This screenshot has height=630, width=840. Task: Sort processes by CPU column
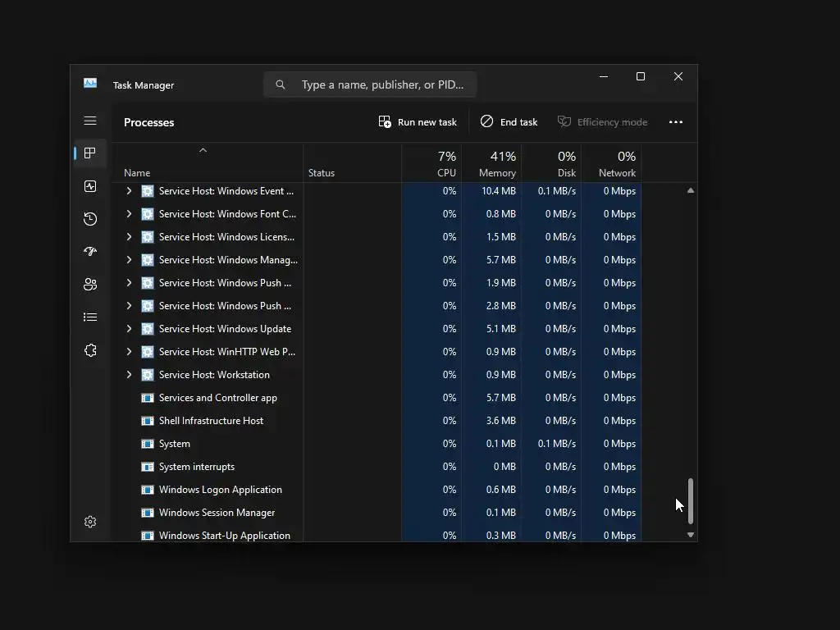431,163
